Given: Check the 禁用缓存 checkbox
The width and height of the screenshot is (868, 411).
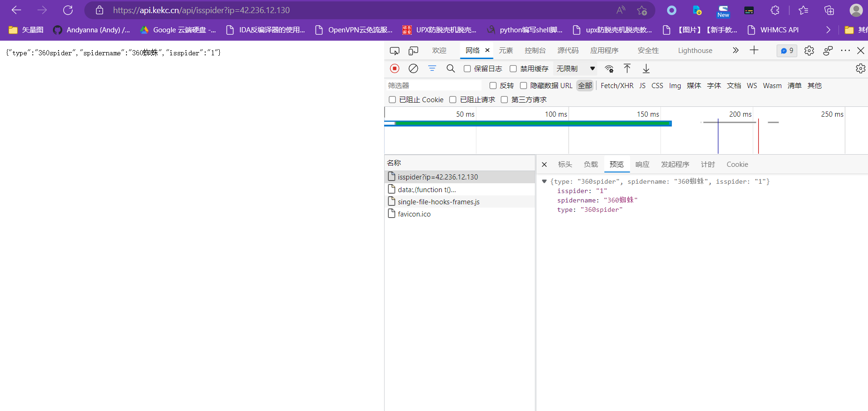Looking at the screenshot, I should [x=513, y=69].
